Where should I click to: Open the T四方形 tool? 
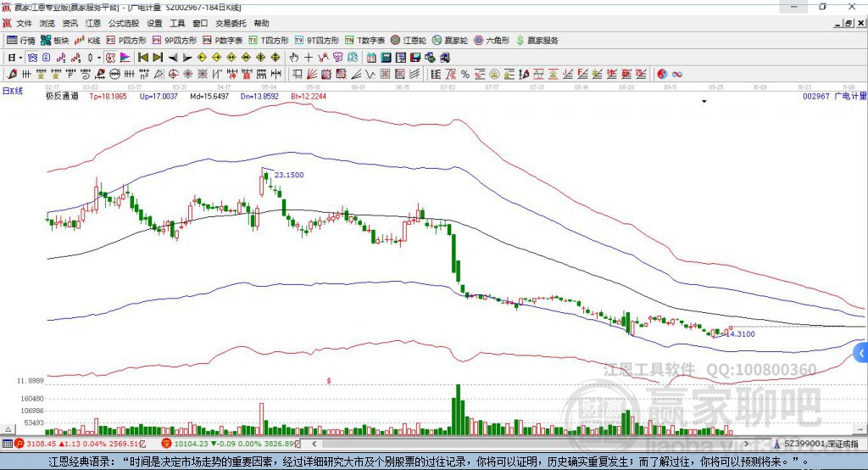click(x=269, y=41)
